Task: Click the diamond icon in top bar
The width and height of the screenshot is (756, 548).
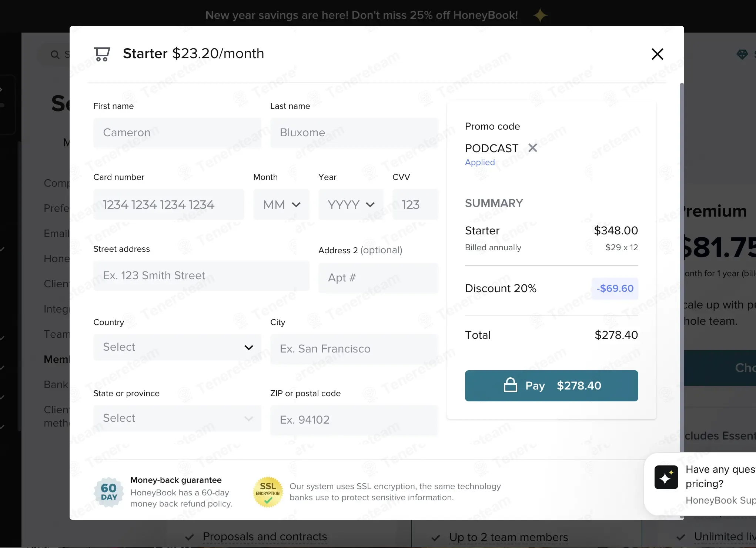Action: click(742, 54)
